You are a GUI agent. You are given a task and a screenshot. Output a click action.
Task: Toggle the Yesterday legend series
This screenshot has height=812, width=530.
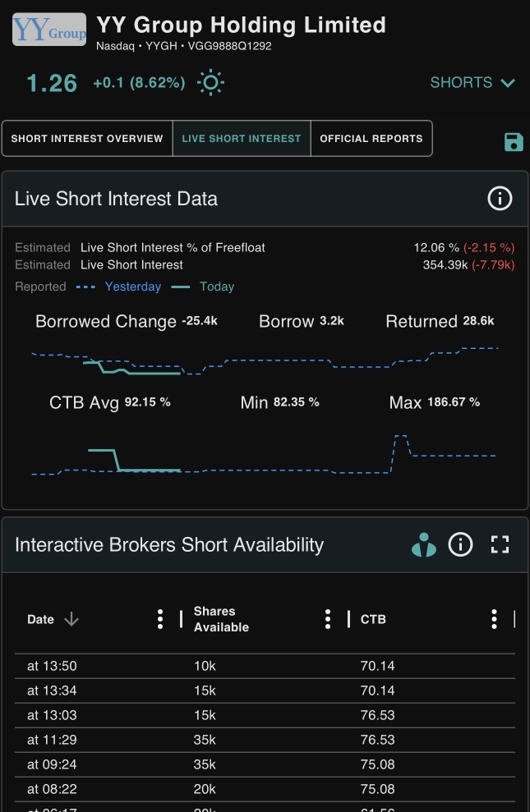click(x=118, y=287)
